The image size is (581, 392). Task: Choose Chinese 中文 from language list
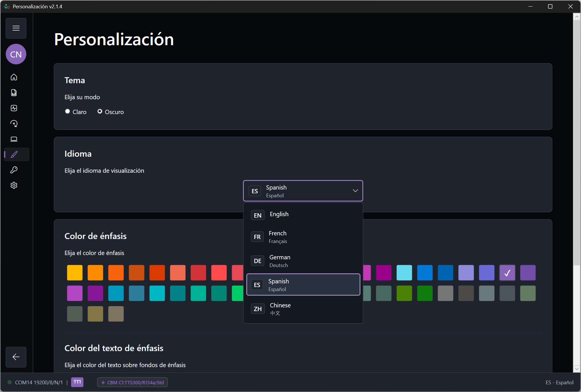(x=303, y=309)
